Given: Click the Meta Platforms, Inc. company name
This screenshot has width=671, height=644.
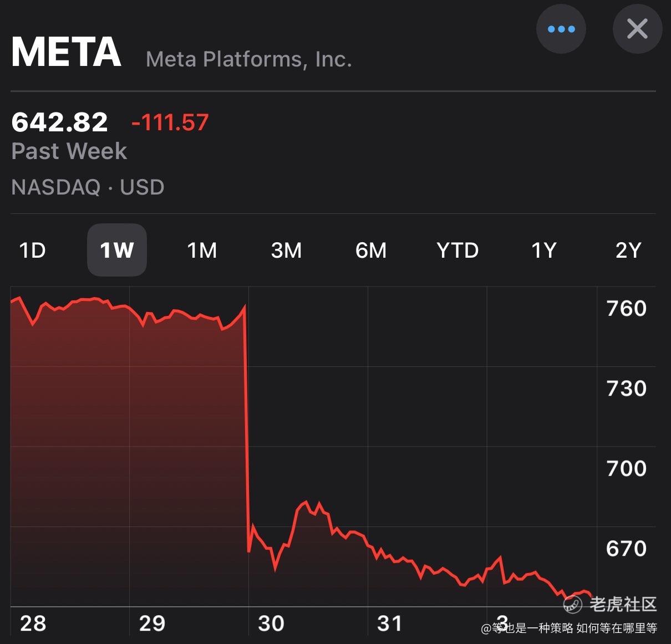Looking at the screenshot, I should [x=248, y=59].
